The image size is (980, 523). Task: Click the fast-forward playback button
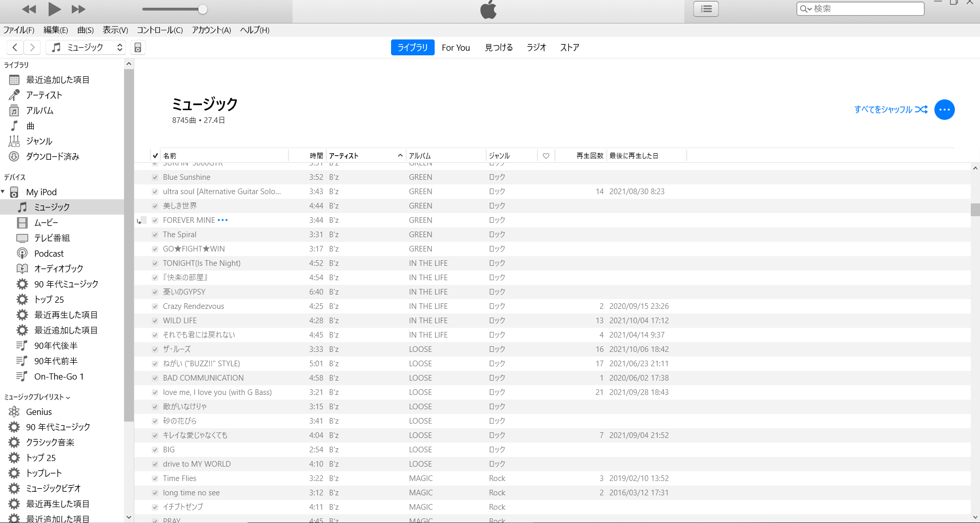(x=78, y=9)
